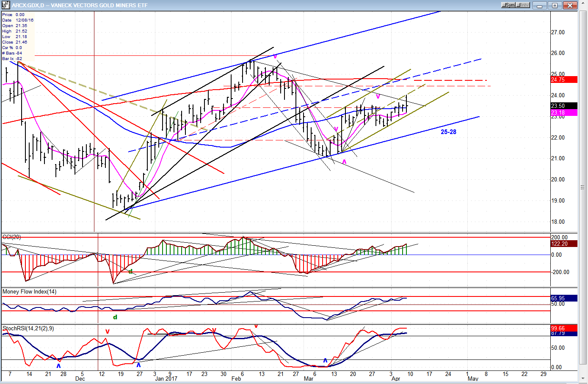Click the chart window icon in title bar

click(x=6, y=5)
